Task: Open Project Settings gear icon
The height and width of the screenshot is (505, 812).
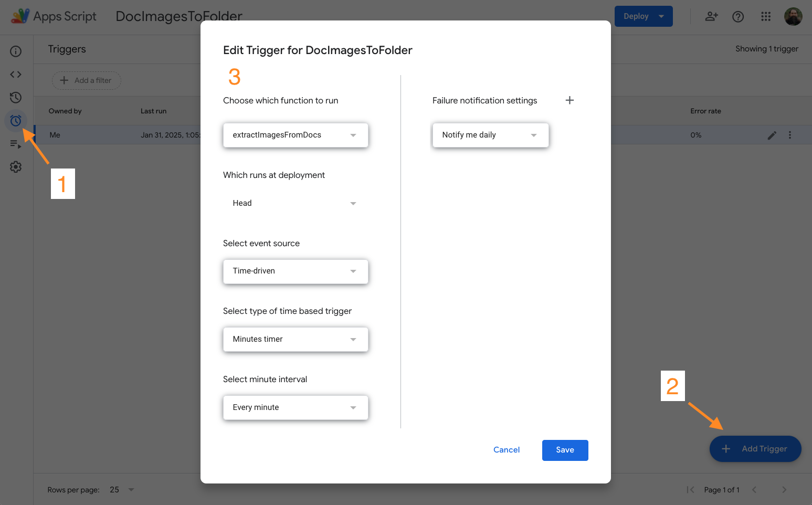Action: coord(16,167)
